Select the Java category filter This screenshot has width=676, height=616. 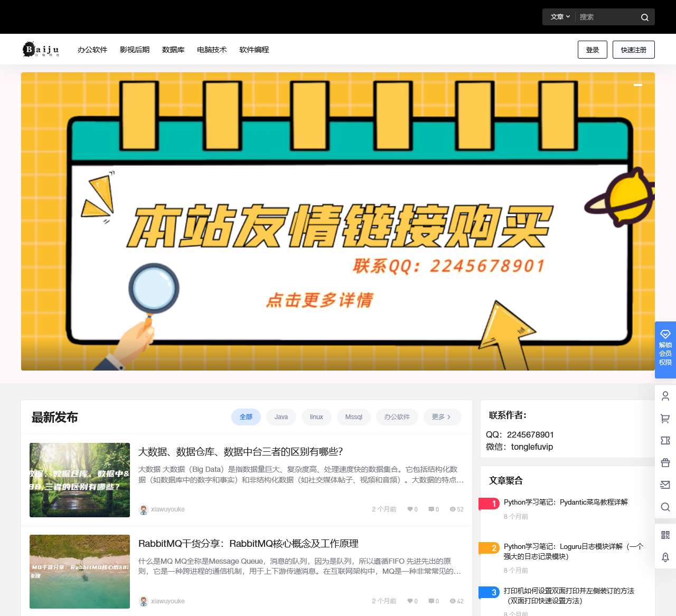(x=281, y=417)
